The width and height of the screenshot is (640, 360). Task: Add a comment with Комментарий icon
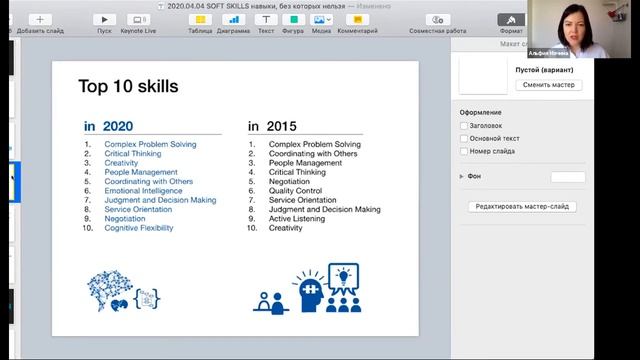[x=358, y=20]
